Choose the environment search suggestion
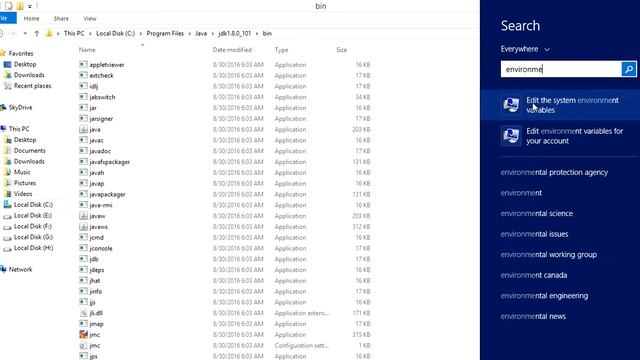Viewport: 640px width, 360px height. pos(521,193)
